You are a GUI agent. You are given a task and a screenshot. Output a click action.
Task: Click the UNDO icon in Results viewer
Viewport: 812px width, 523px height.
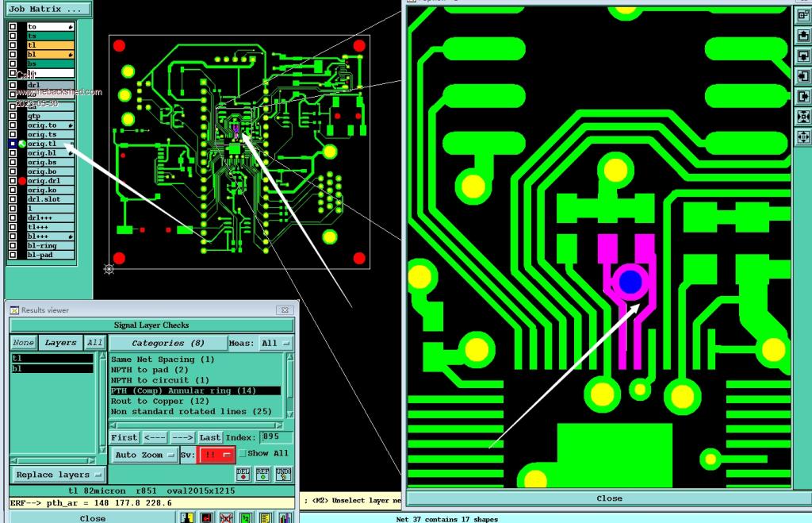284,474
